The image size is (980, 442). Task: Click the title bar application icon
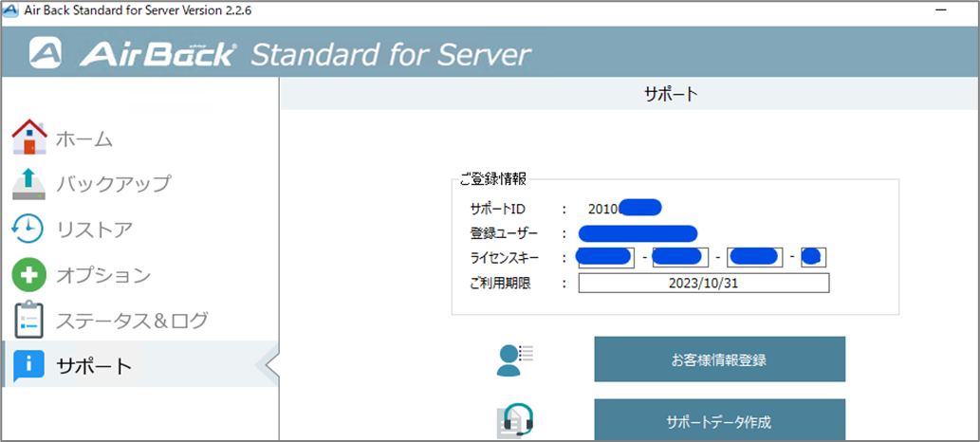tap(10, 12)
